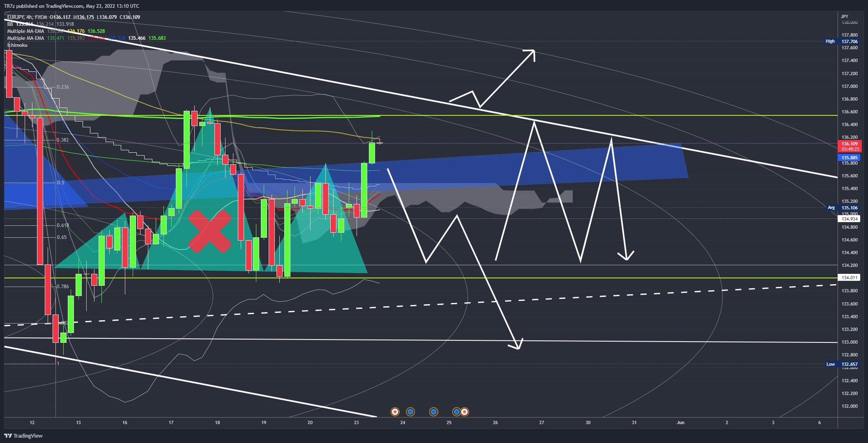The width and height of the screenshot is (868, 443).
Task: Click the 132.000 level on price axis
Action: point(850,406)
